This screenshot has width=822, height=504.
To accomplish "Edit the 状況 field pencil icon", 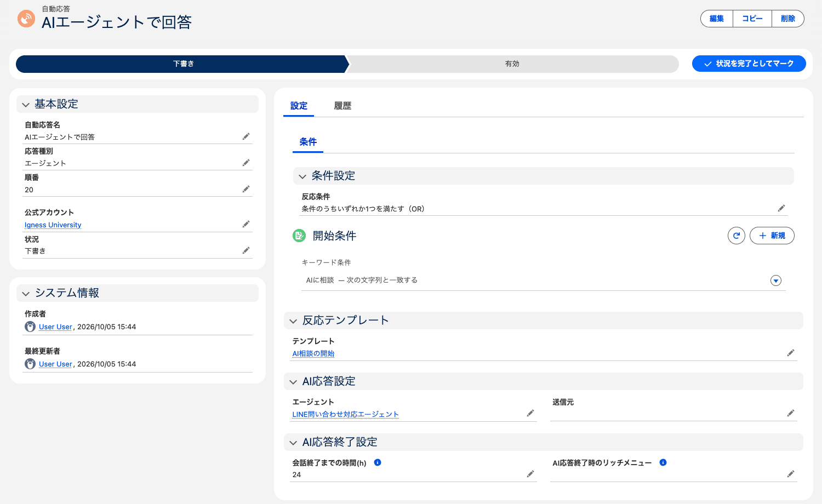I will click(246, 250).
